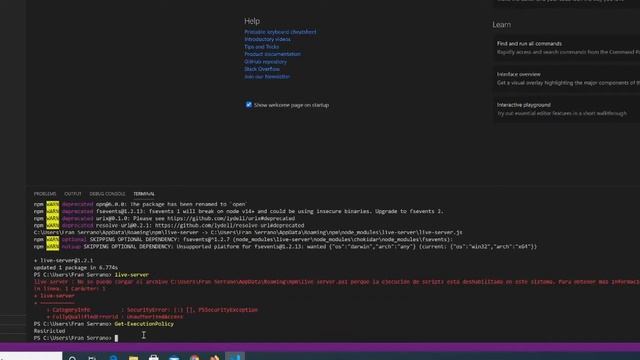This screenshot has width=640, height=360.
Task: Click the VS Code taskbar icon
Action: [235, 357]
